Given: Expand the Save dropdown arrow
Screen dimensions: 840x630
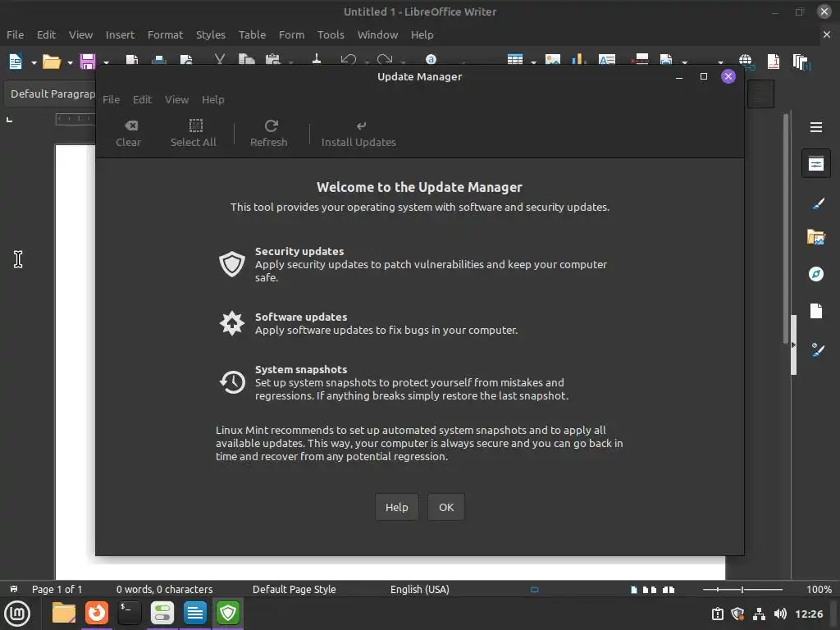Looking at the screenshot, I should tap(106, 62).
